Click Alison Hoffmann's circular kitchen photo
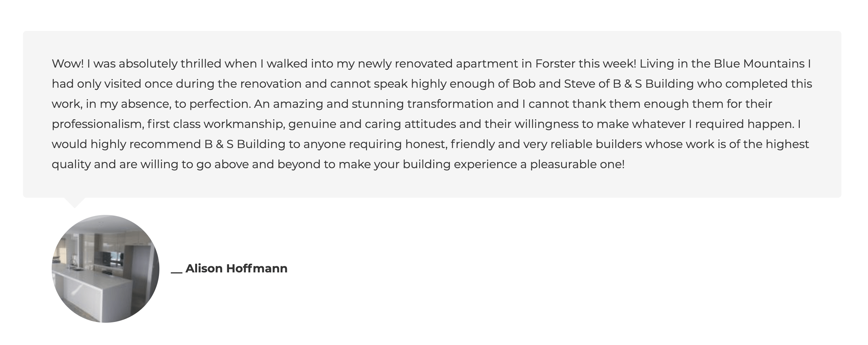Screen dimensions: 868x345 tap(106, 269)
